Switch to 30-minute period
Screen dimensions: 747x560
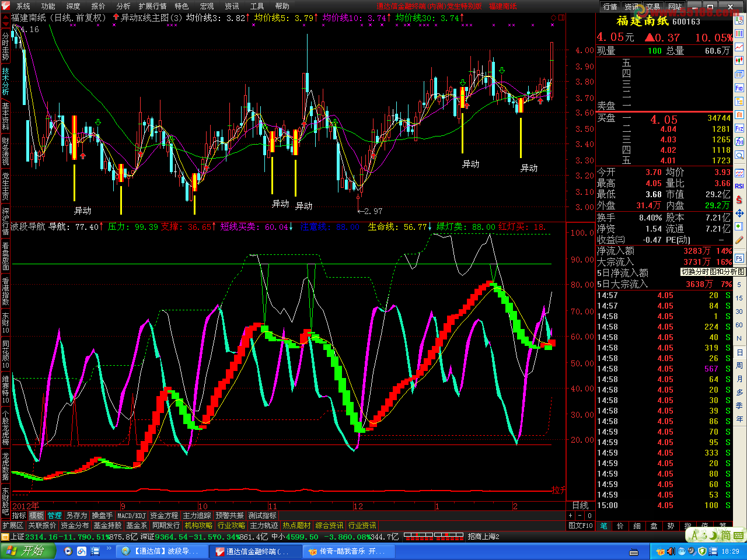(739, 311)
